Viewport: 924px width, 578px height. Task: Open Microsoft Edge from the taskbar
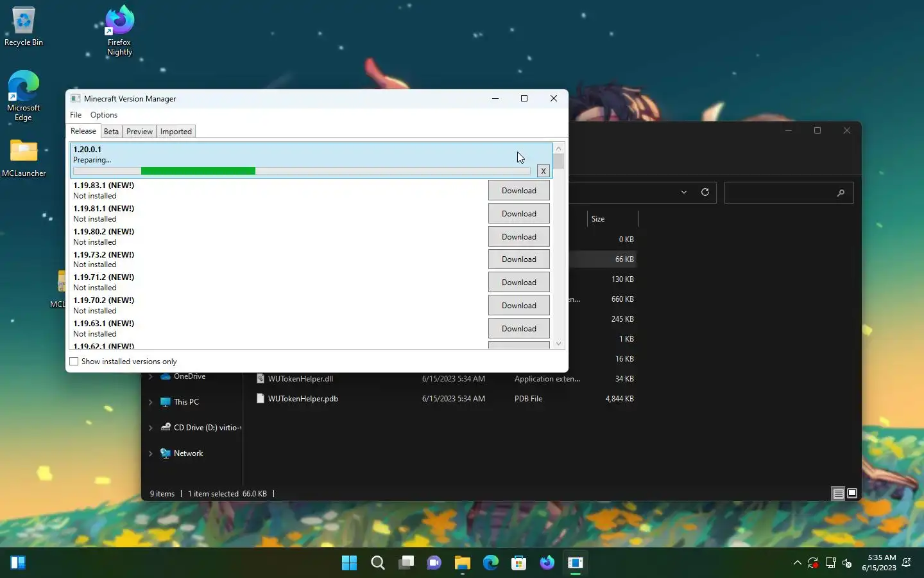(x=491, y=563)
